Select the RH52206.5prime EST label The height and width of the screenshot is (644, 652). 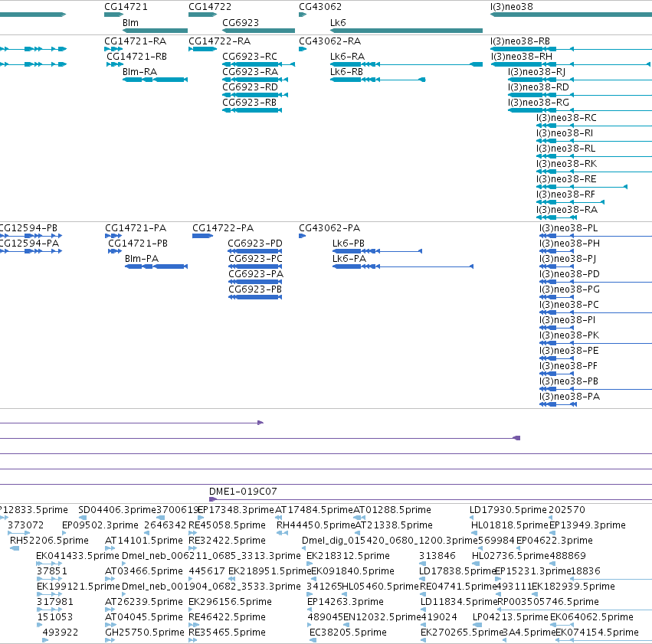pos(49,541)
